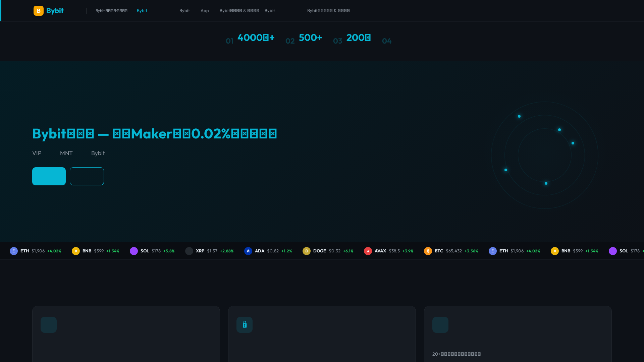Viewport: 644px width, 362px height.
Task: Select the SOL coin icon in the ticker
Action: (x=134, y=251)
